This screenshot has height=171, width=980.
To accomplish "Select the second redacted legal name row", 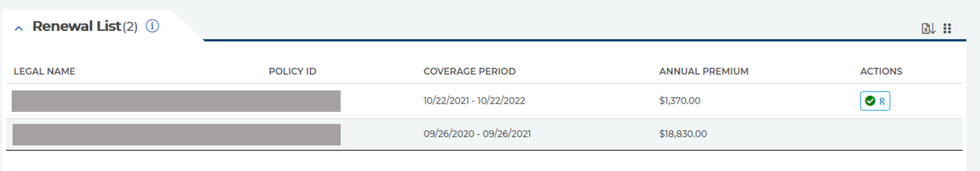I will [x=176, y=135].
